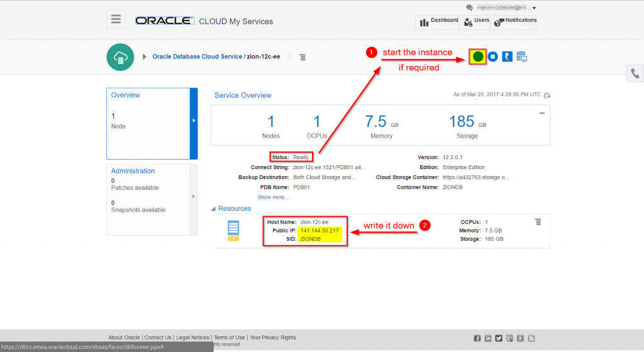644x352 pixels.
Task: Open the Dashboard page
Action: pyautogui.click(x=438, y=21)
